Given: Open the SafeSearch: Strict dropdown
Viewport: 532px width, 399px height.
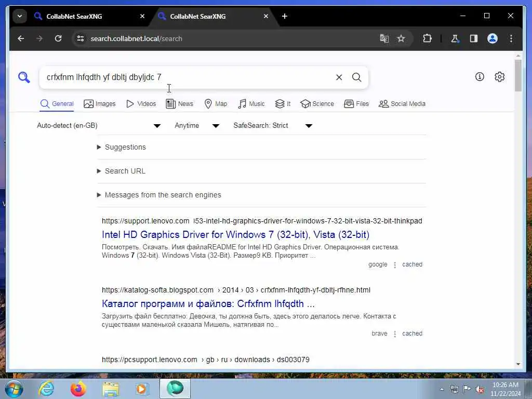Looking at the screenshot, I should [273, 126].
